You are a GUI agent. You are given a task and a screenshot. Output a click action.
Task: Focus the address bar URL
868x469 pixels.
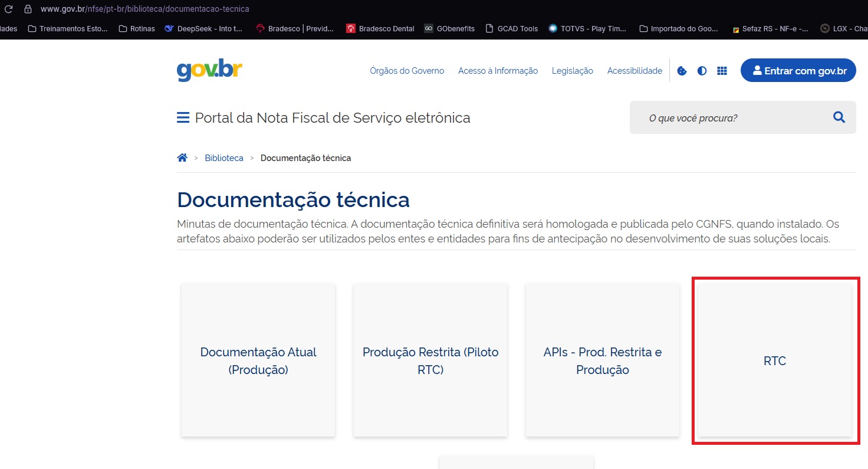click(x=145, y=9)
